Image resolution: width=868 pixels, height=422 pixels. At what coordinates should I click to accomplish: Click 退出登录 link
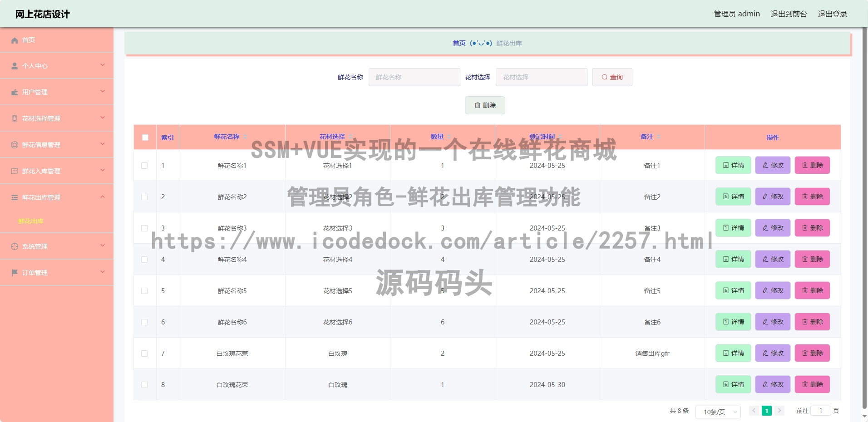[x=833, y=14]
